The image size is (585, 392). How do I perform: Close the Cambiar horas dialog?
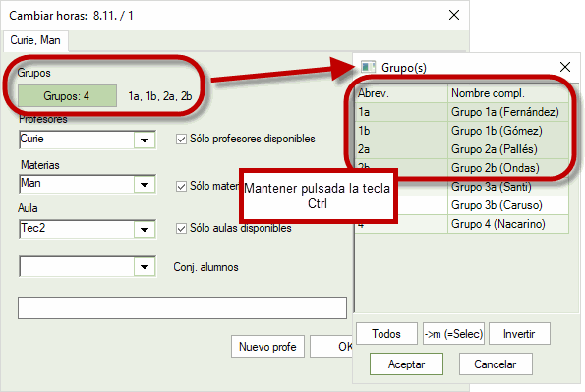pos(453,15)
